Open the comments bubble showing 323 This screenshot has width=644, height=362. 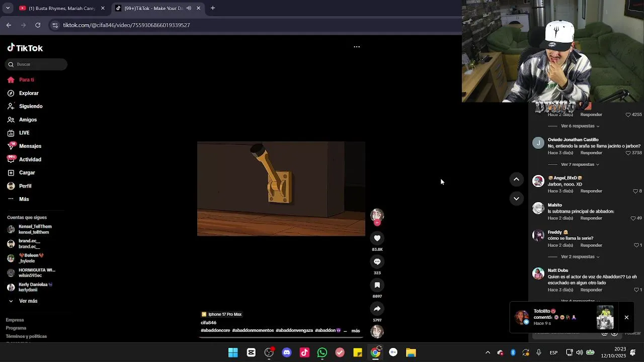pos(377,261)
